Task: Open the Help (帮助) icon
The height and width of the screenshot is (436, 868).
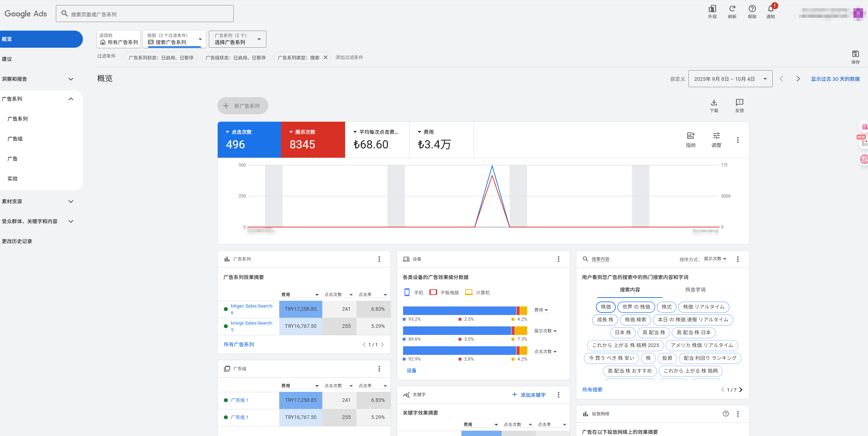Action: [x=752, y=9]
